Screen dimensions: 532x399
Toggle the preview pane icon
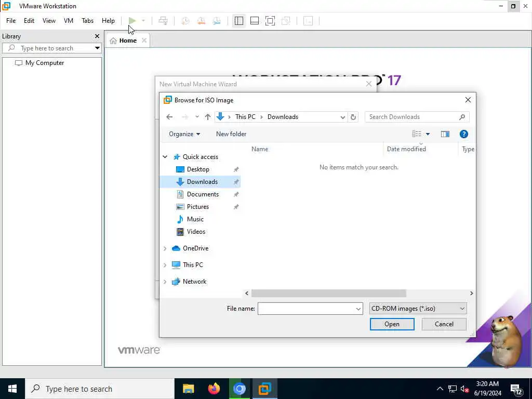tap(445, 134)
